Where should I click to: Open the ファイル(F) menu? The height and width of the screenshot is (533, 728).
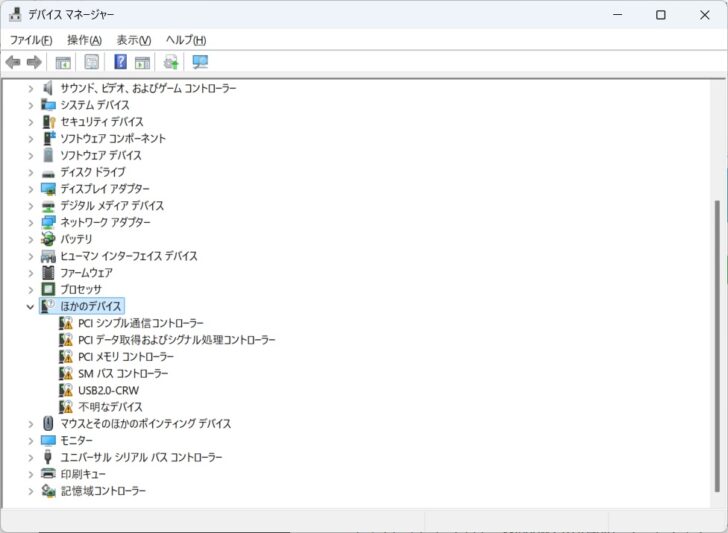coord(31,40)
